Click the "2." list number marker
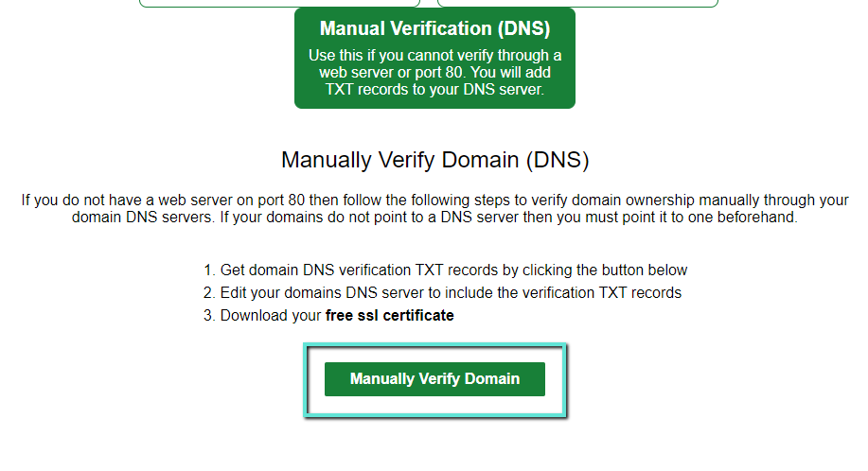The height and width of the screenshot is (471, 868). click(209, 292)
